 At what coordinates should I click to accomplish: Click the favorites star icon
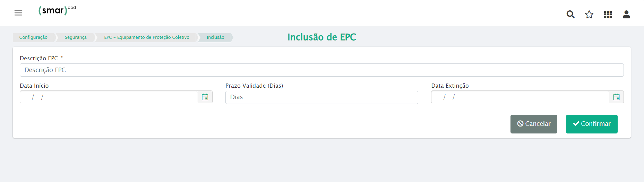point(589,15)
